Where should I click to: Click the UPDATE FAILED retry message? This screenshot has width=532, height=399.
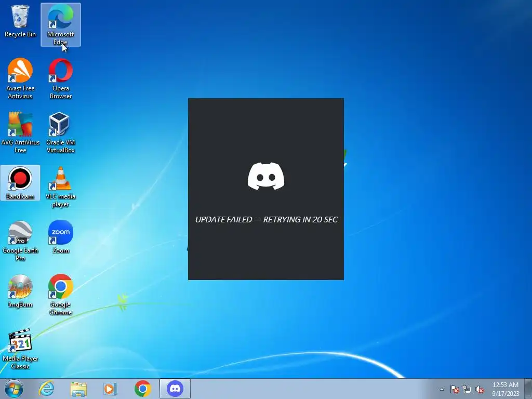pyautogui.click(x=267, y=220)
